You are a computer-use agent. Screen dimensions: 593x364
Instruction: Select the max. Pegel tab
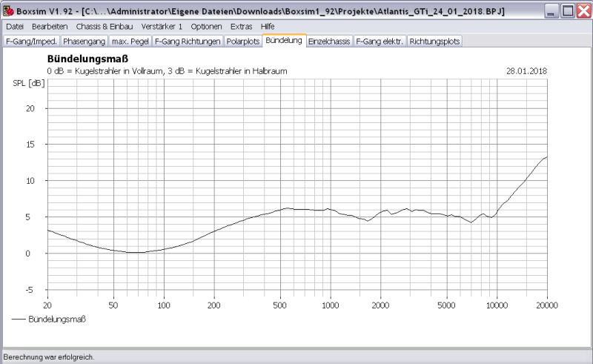130,42
